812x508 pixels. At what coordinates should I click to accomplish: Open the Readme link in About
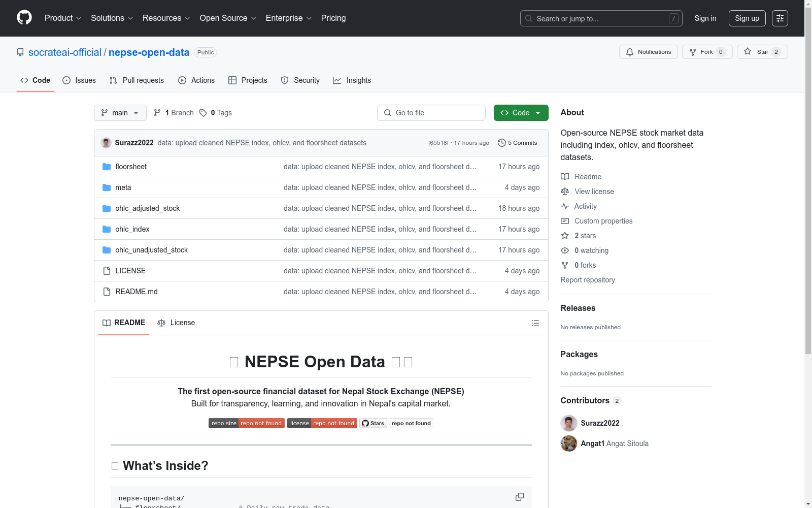point(581,177)
